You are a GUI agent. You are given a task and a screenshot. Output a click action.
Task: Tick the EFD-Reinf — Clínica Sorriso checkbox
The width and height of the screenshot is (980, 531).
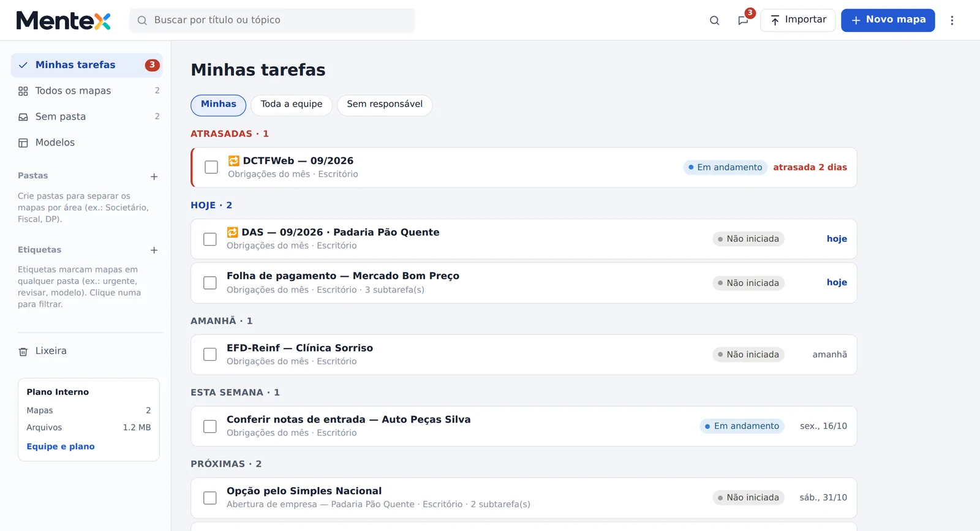[210, 355]
